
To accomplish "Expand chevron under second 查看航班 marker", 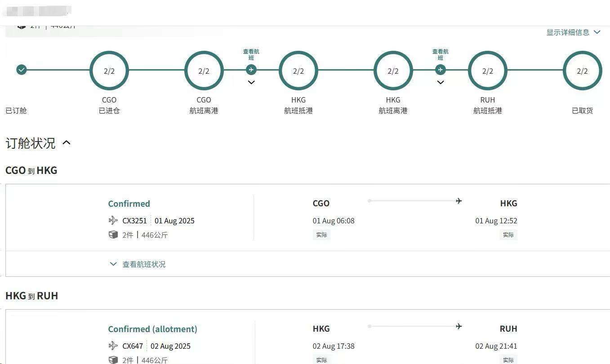I will (441, 82).
